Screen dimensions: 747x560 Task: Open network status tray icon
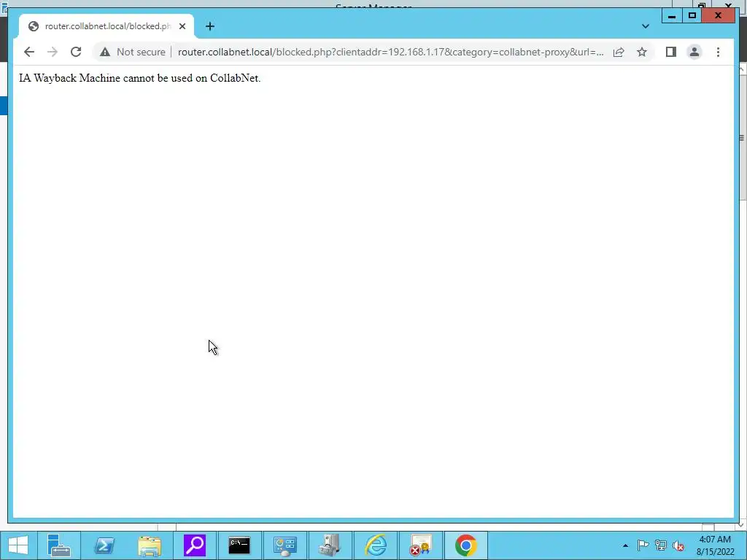pyautogui.click(x=661, y=545)
